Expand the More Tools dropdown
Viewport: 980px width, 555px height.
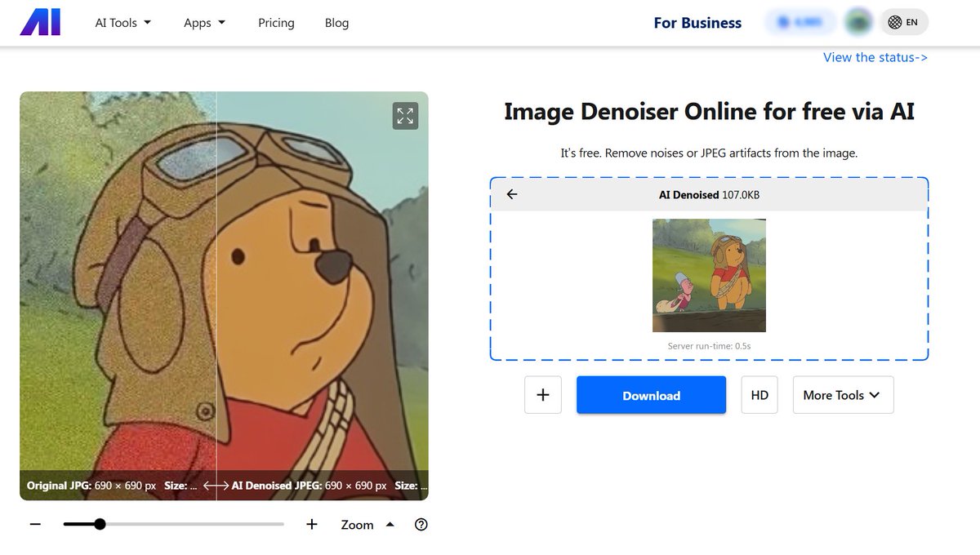[843, 395]
